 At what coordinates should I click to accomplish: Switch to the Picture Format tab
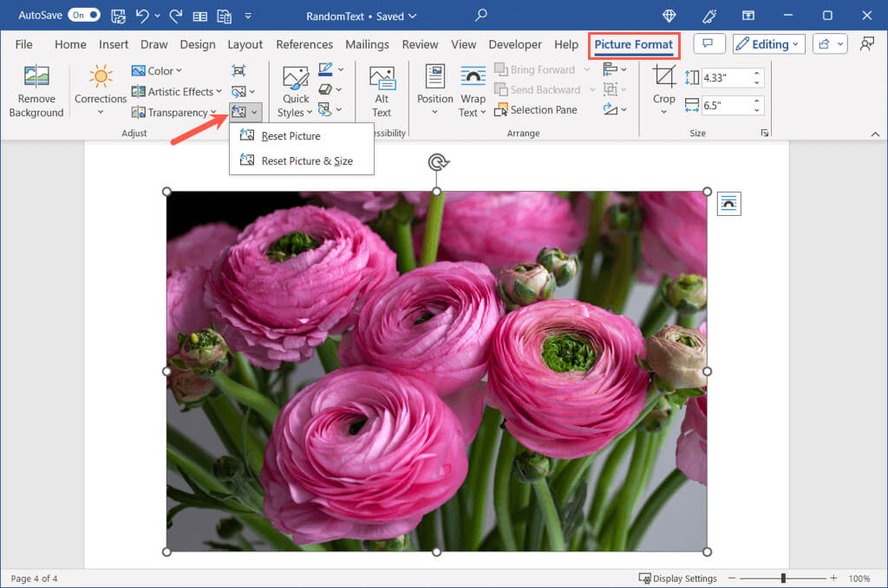tap(633, 44)
